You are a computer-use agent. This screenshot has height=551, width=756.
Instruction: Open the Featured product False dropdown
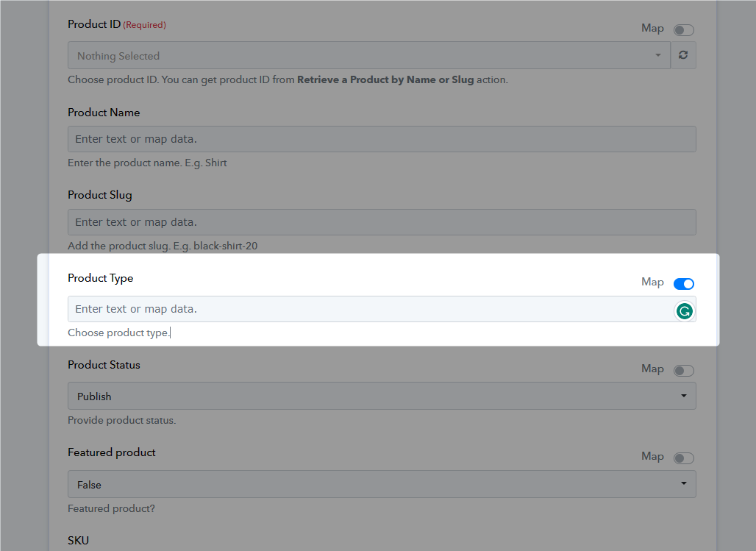click(x=382, y=484)
